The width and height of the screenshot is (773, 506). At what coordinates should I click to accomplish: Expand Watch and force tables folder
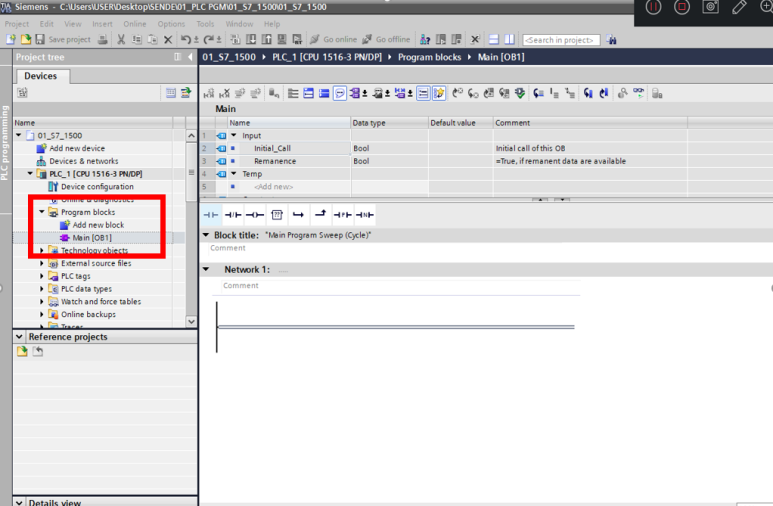42,301
